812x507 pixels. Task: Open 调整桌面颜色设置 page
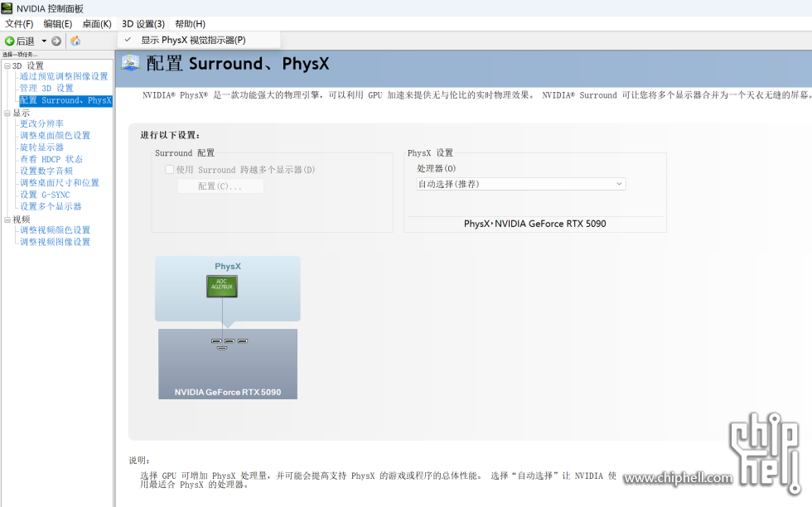[x=56, y=135]
